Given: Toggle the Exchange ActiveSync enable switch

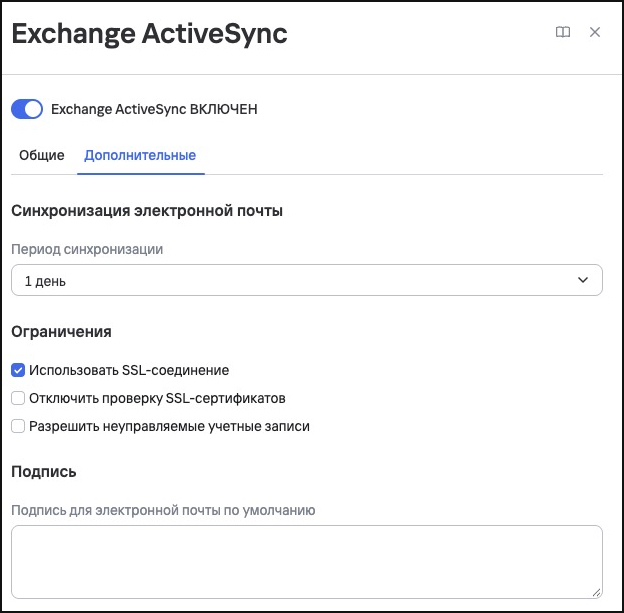Looking at the screenshot, I should (x=27, y=109).
